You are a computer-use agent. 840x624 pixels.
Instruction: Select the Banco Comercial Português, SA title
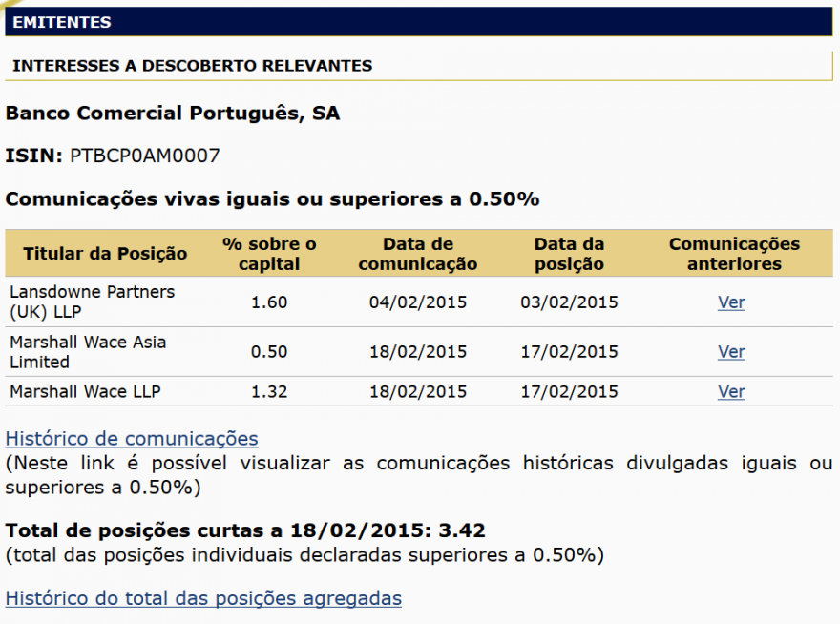(x=172, y=113)
